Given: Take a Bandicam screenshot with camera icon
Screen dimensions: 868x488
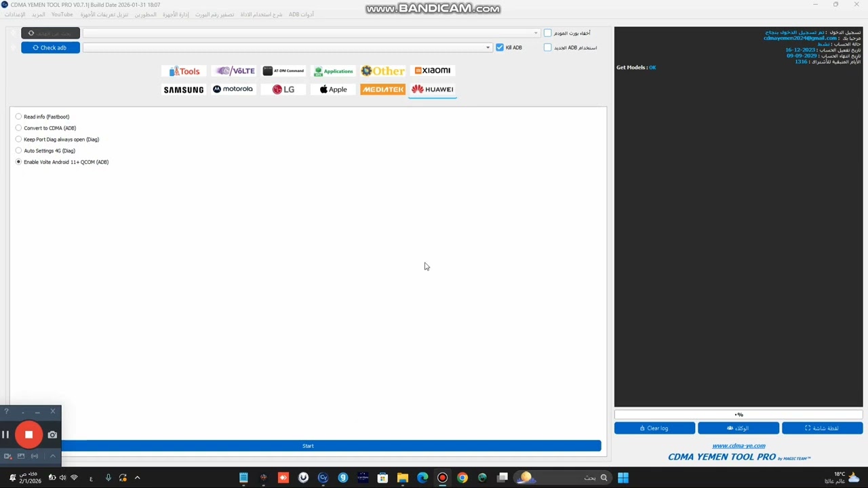Looking at the screenshot, I should [52, 434].
